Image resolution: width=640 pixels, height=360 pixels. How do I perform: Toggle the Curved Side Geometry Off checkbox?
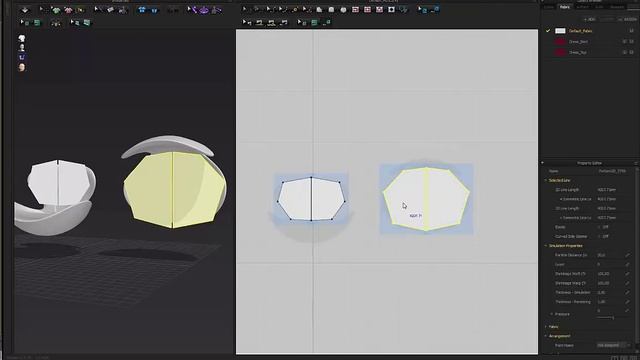[x=600, y=236]
